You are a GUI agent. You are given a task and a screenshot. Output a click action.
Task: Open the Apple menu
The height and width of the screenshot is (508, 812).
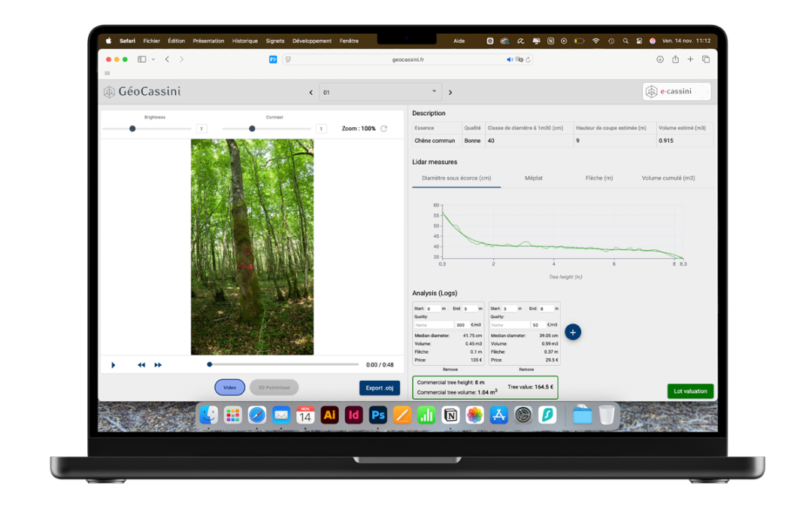click(x=109, y=41)
